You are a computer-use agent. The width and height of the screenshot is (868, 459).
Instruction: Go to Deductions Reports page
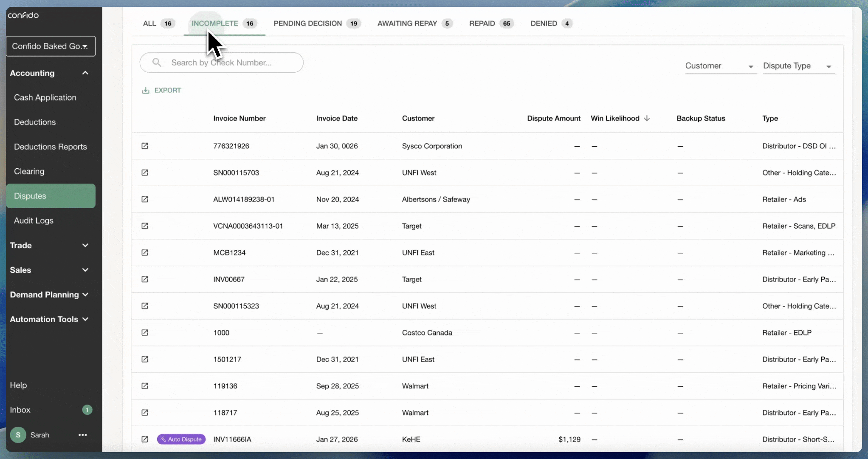pyautogui.click(x=50, y=147)
